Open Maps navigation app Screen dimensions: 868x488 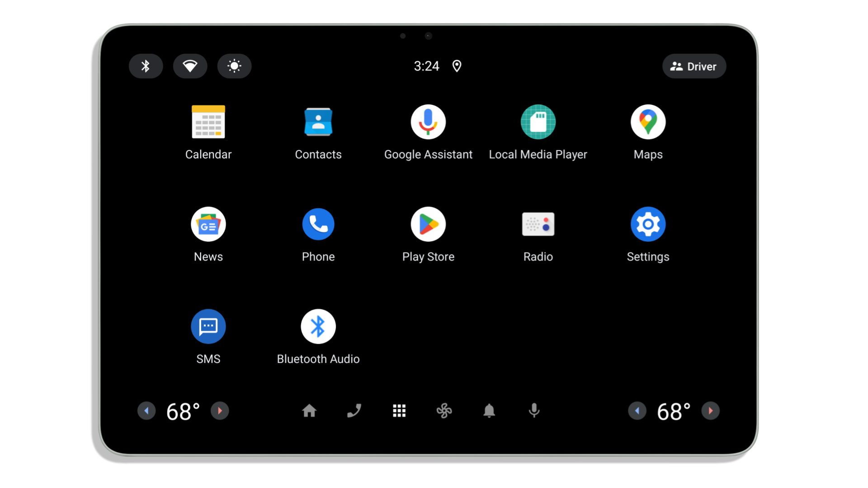coord(648,122)
